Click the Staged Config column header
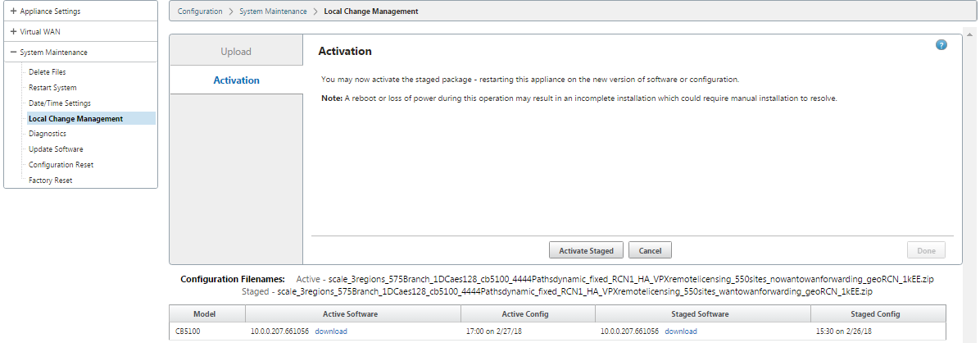The image size is (980, 343). pyautogui.click(x=878, y=313)
